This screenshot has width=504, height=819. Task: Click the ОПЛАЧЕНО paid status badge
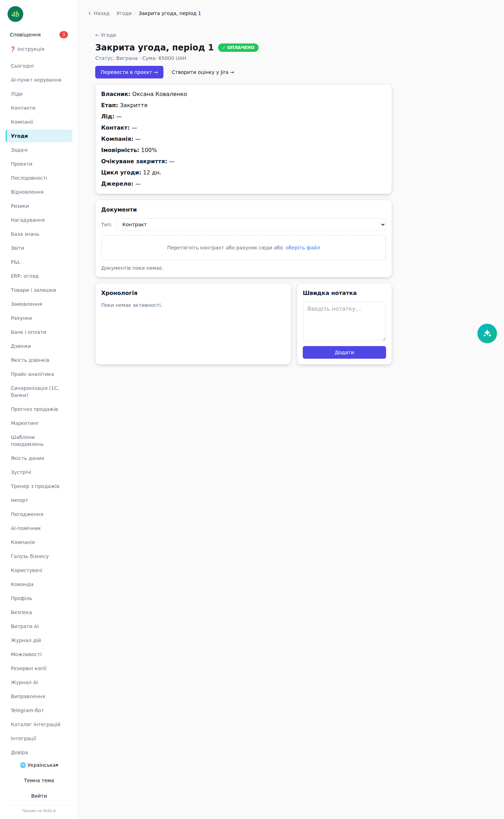(x=238, y=48)
